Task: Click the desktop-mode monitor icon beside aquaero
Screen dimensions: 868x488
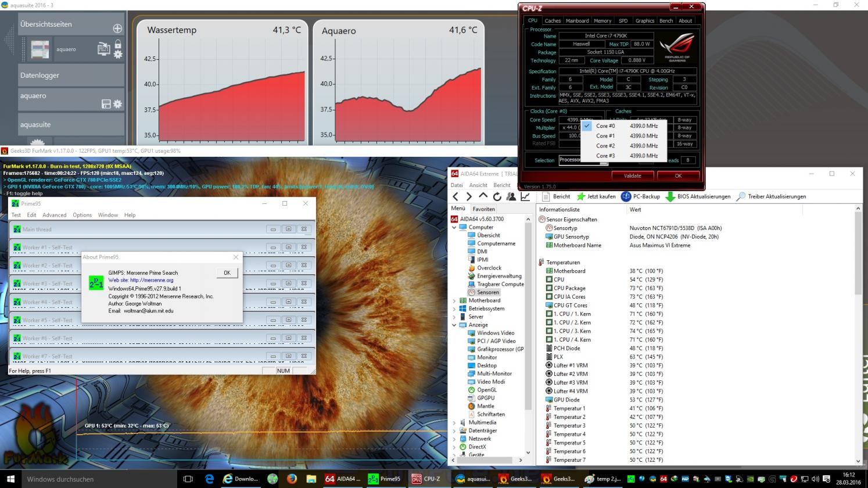Action: pos(103,49)
